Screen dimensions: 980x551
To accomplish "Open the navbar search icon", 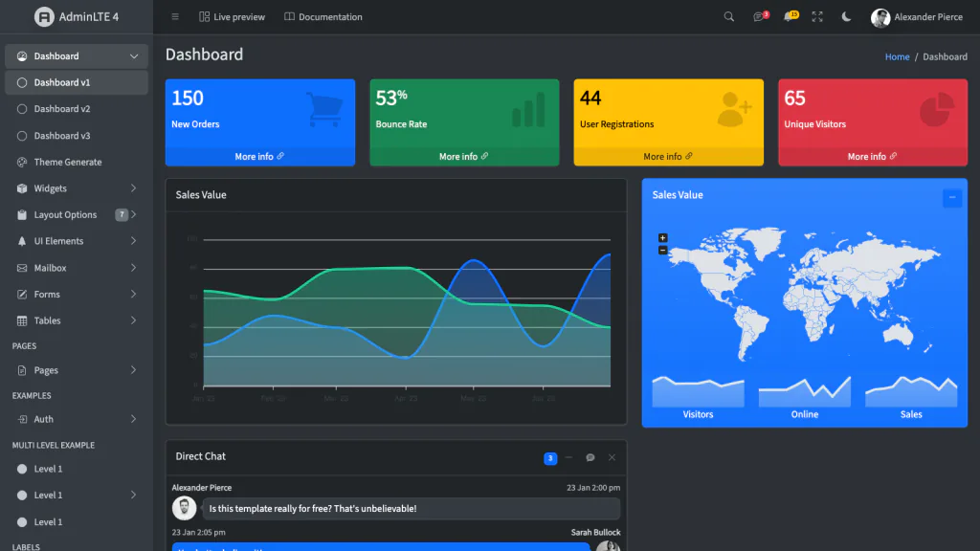I will (728, 17).
